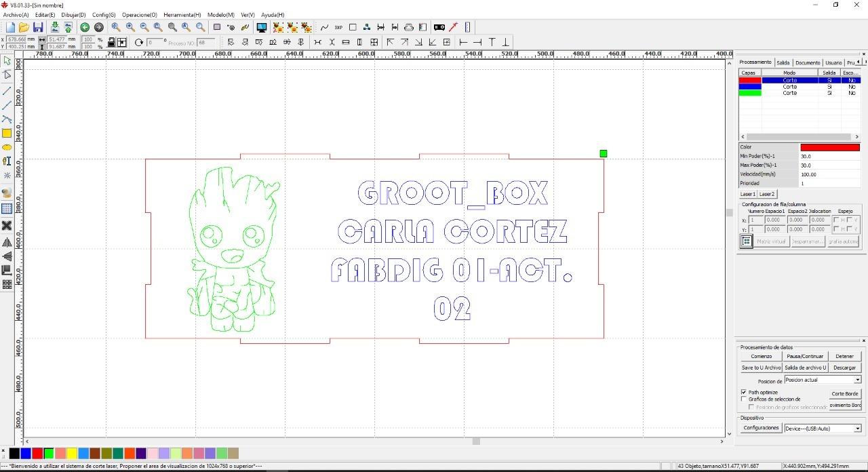868x472 pixels.
Task: Switch to the Usuario tab
Action: tap(833, 62)
